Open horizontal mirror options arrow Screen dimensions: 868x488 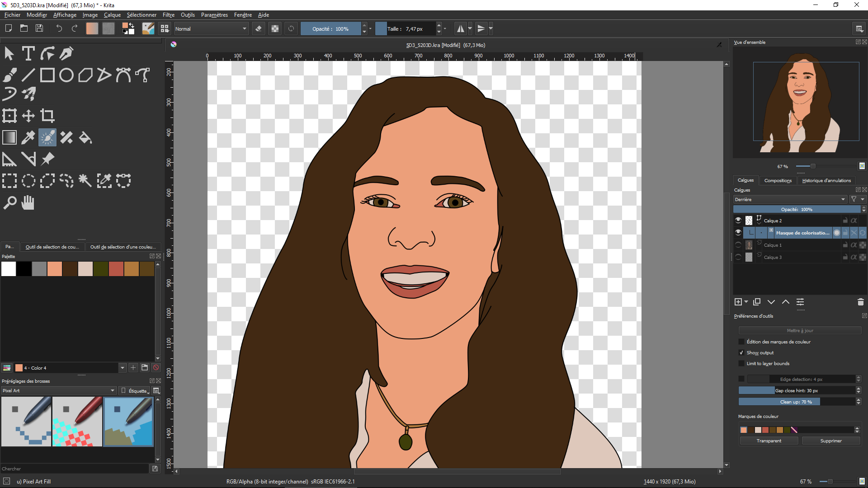(470, 28)
